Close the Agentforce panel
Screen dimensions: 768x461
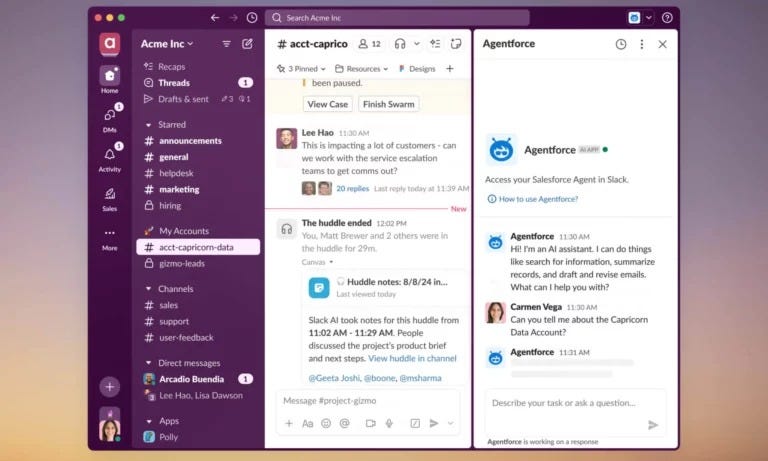coord(663,44)
